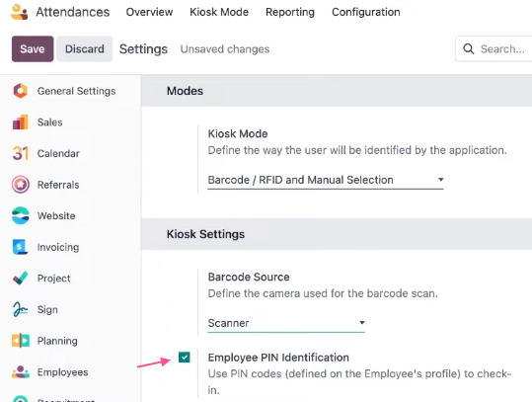The height and width of the screenshot is (402, 532).
Task: Focus the settings Search field
Action: [x=494, y=49]
